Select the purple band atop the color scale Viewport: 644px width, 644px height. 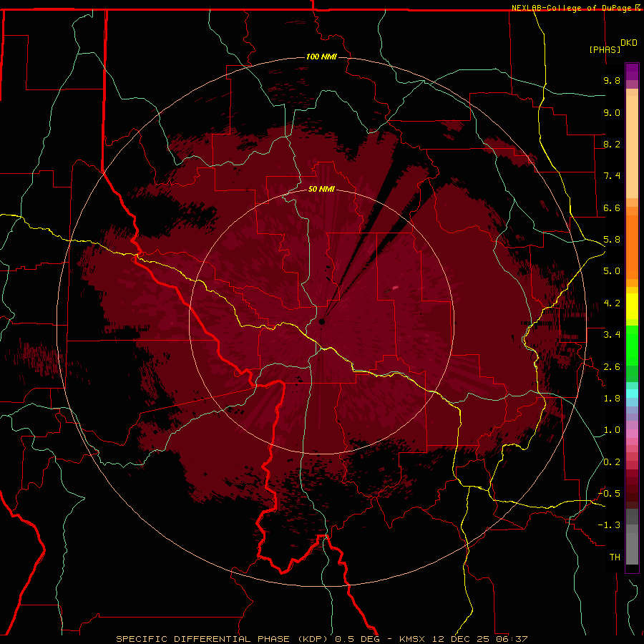(632, 72)
